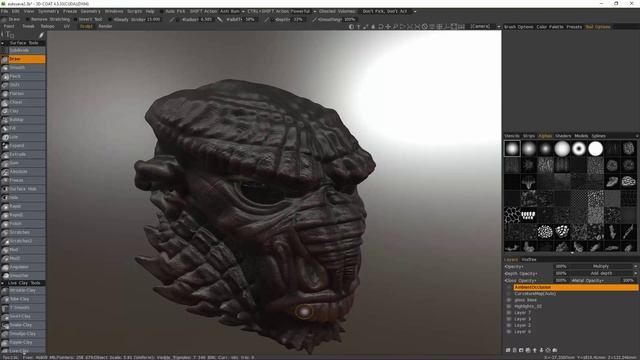Toggle the Auto Pick checkbox

162,11
